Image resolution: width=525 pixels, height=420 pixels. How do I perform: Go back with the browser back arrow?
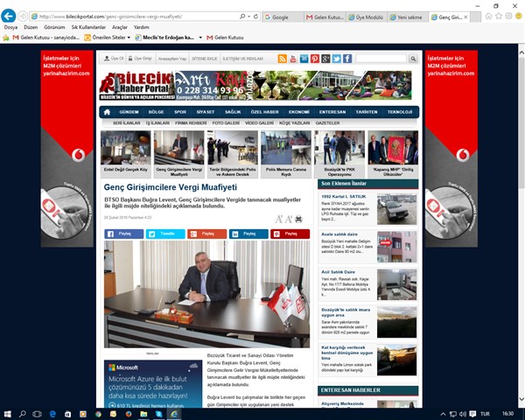tap(9, 16)
